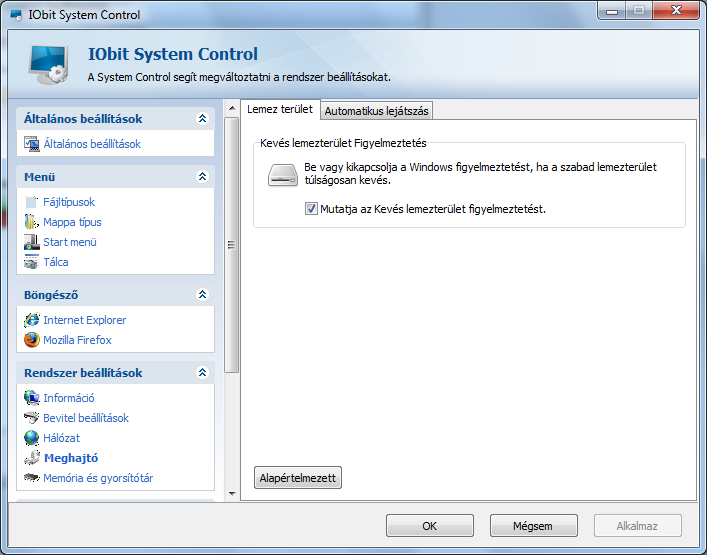The height and width of the screenshot is (555, 707).
Task: Select the Tálca taskbar icon
Action: coord(32,262)
